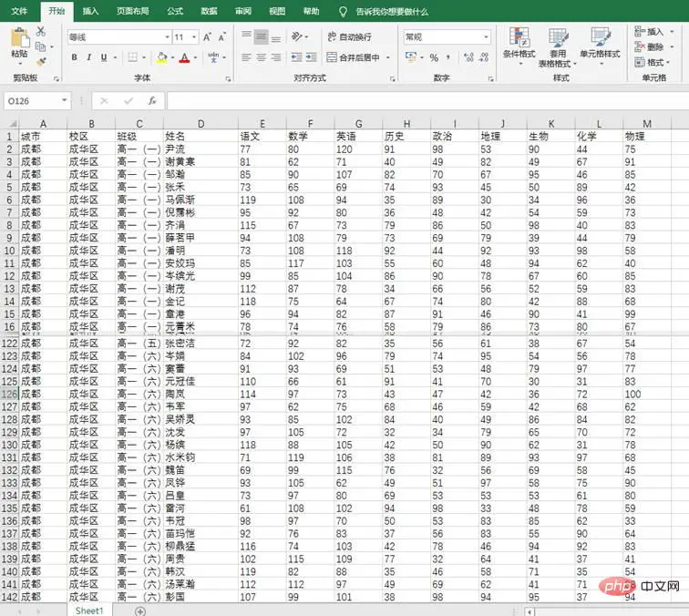Open the fill color dropdown arrow

pyautogui.click(x=172, y=57)
